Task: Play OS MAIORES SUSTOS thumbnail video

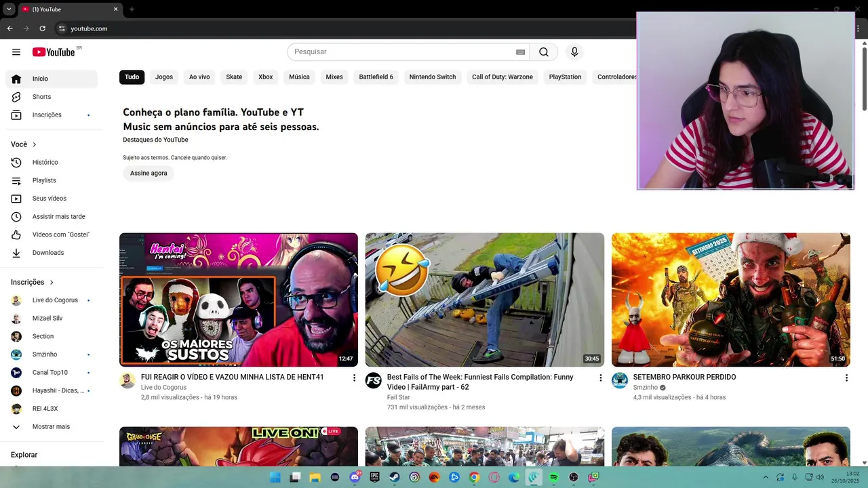Action: [x=239, y=300]
